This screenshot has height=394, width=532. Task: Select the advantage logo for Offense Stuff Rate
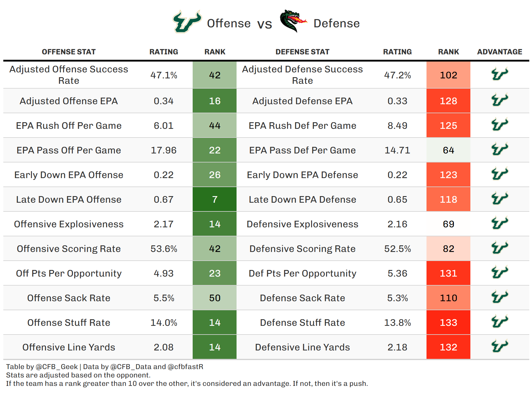tap(499, 322)
